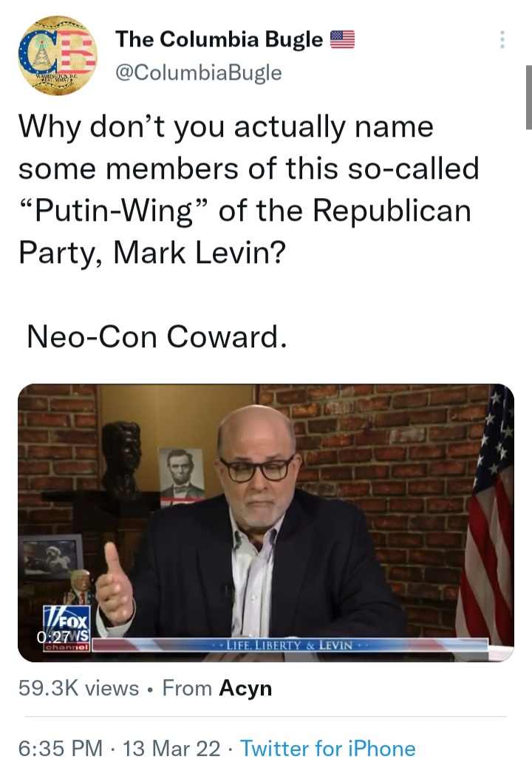The image size is (532, 776).
Task: Play the Mark Levin video thumbnail
Action: click(x=266, y=523)
